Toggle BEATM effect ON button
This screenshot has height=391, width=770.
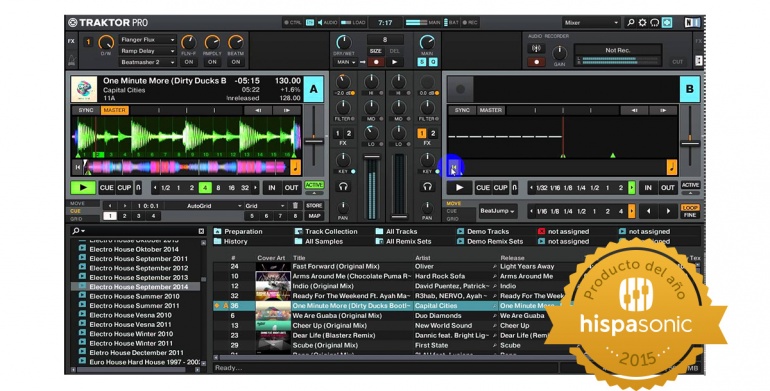pyautogui.click(x=236, y=62)
